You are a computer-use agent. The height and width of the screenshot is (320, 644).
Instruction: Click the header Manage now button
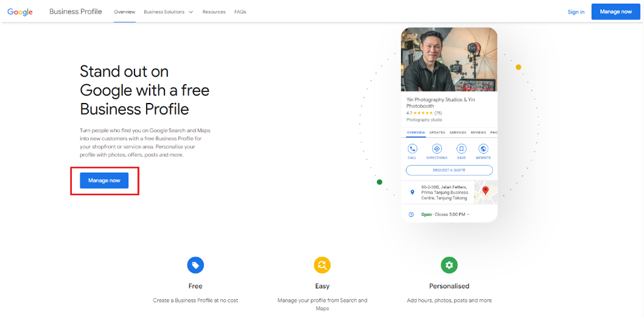point(615,12)
